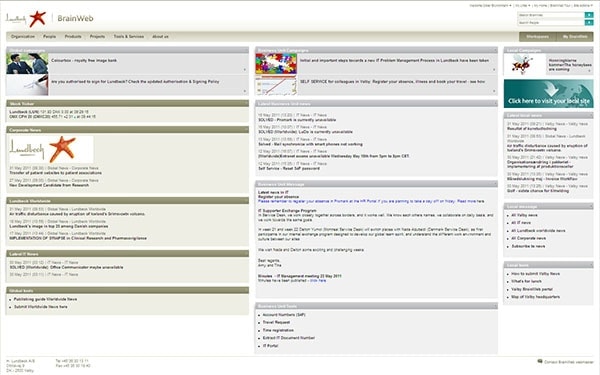The width and height of the screenshot is (600, 375).
Task: Open Submit Worldwide News here link
Action: (41, 307)
